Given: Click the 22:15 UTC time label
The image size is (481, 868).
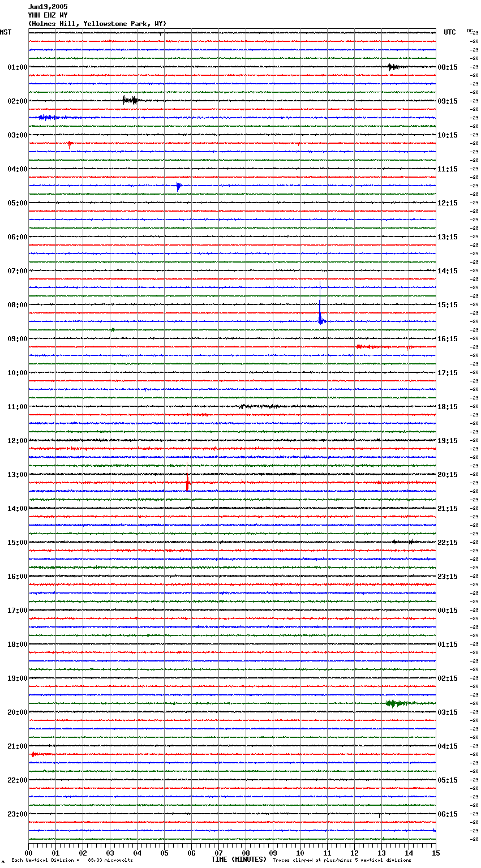Looking at the screenshot, I should coord(448,543).
